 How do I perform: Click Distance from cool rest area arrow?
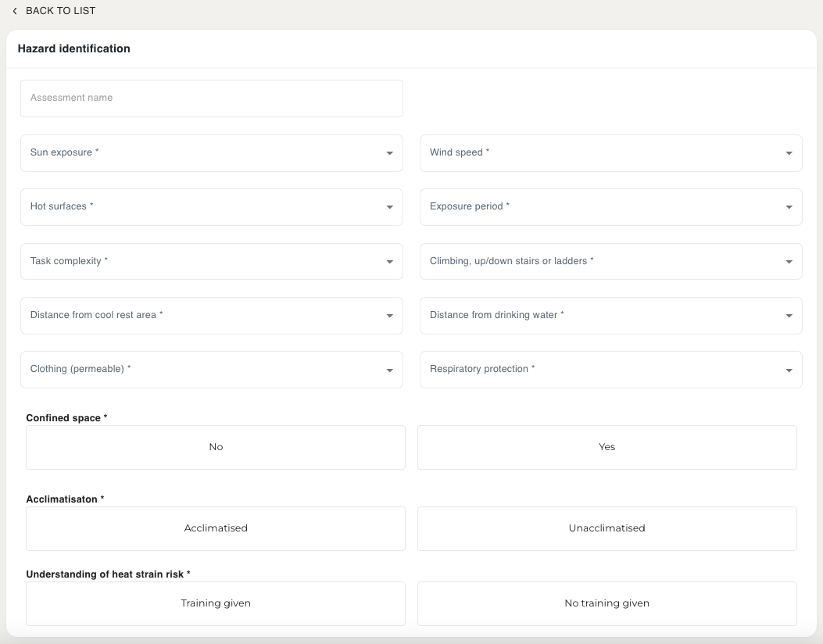click(389, 316)
